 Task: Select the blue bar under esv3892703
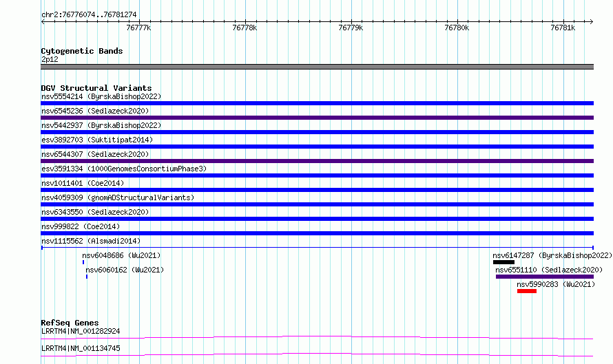[317, 147]
